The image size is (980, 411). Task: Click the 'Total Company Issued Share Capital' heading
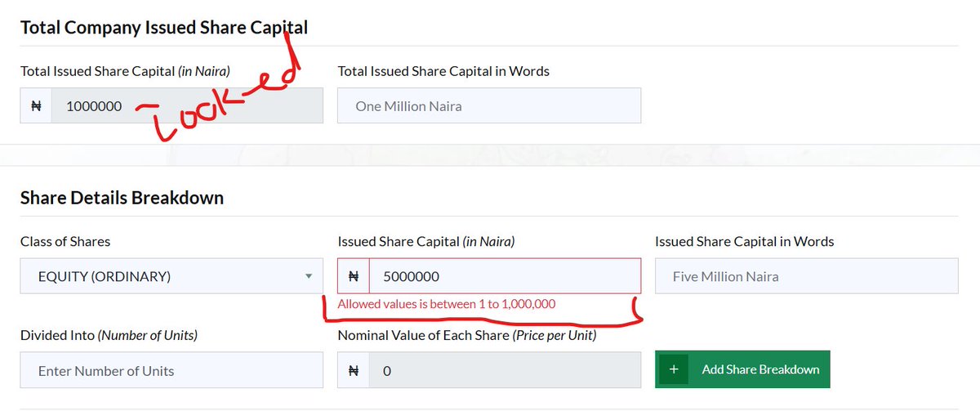pyautogui.click(x=164, y=28)
